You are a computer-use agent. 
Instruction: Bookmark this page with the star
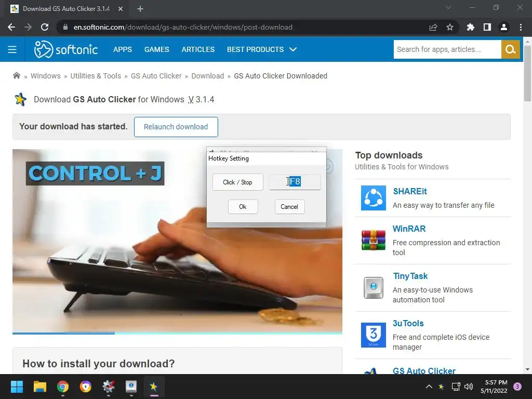[x=449, y=27]
